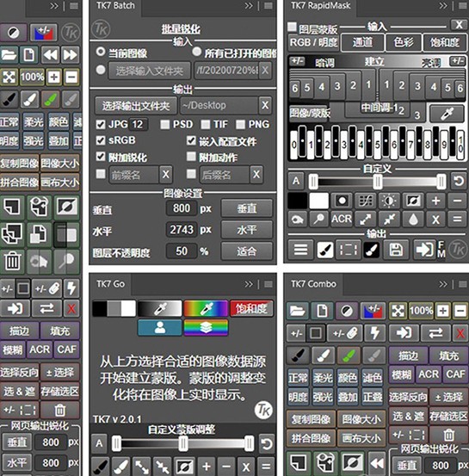
Task: Click the save icon in RapidMask output row
Action: (x=396, y=250)
